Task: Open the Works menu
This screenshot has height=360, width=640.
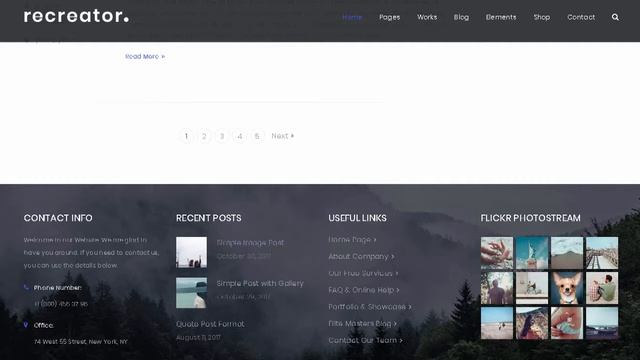Action: [x=427, y=17]
